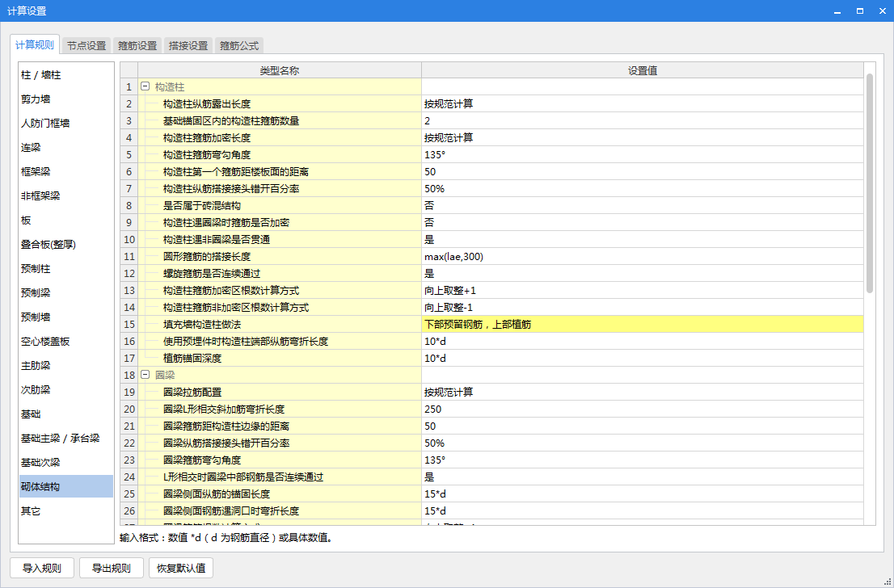Select 剪力墙 in the category list
Image resolution: width=894 pixels, height=588 pixels.
coord(66,99)
